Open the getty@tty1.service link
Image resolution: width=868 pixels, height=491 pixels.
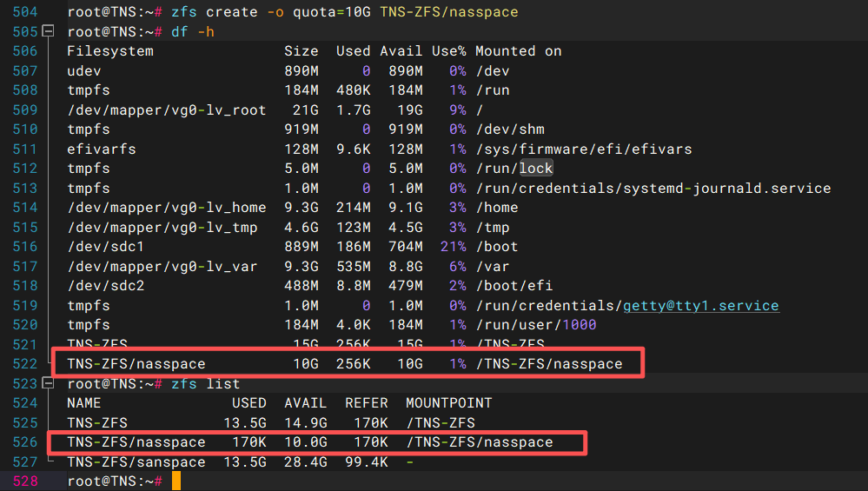point(700,305)
